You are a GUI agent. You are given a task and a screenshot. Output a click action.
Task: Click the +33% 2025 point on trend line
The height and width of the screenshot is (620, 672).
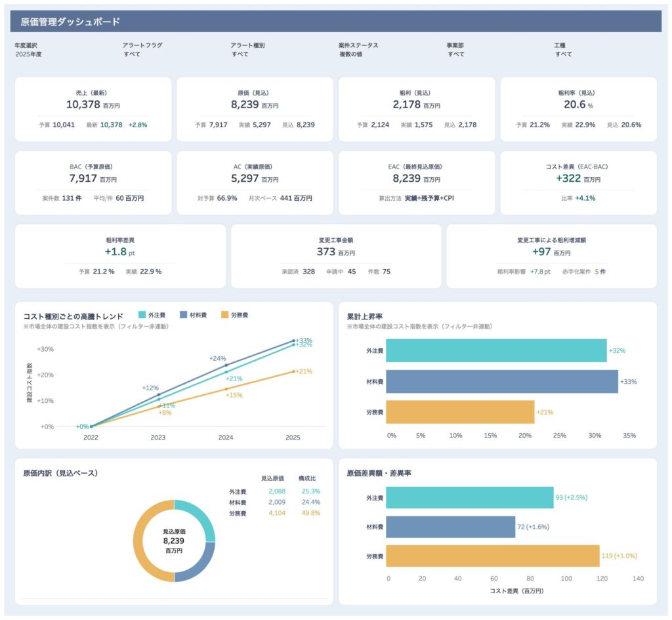[293, 341]
